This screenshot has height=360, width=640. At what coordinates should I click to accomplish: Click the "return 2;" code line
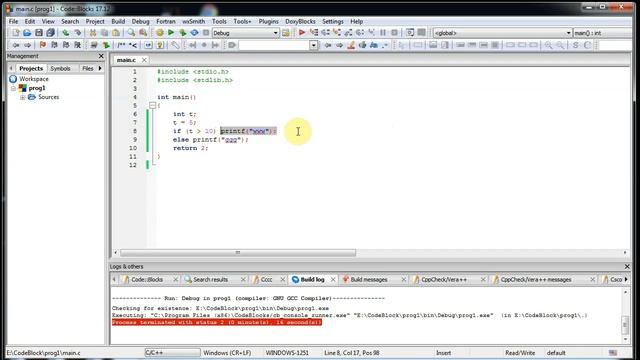pos(191,148)
